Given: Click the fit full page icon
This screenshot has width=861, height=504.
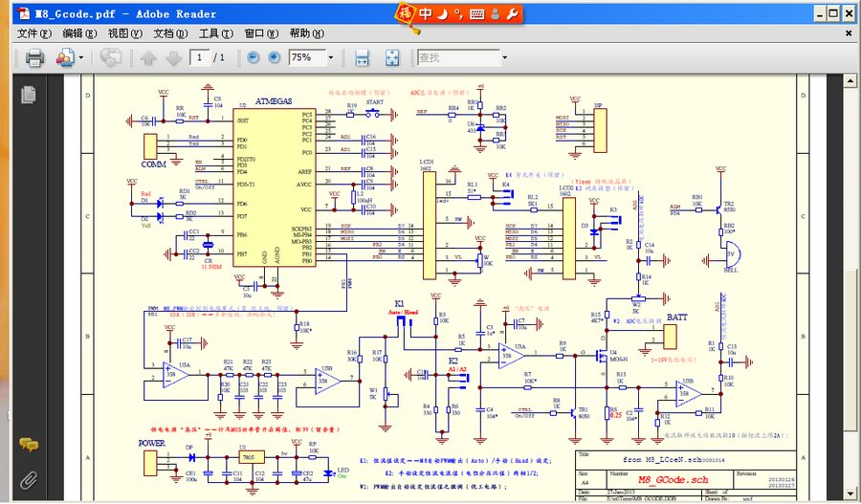Looking at the screenshot, I should coord(391,58).
